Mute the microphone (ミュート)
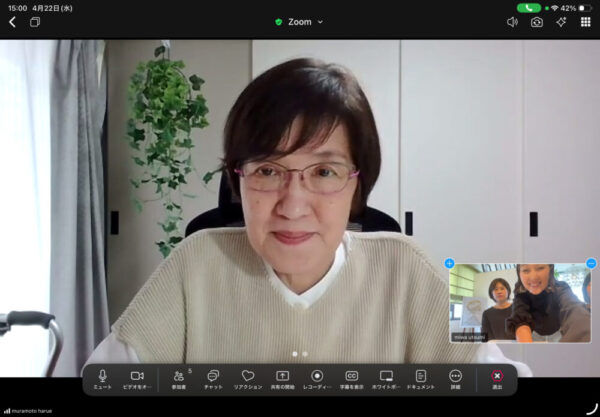The width and height of the screenshot is (600, 417). tap(102, 377)
